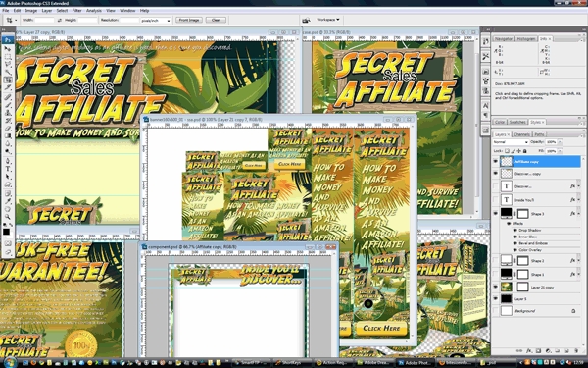Switch to the Channels tab
588x368 pixels.
[521, 134]
